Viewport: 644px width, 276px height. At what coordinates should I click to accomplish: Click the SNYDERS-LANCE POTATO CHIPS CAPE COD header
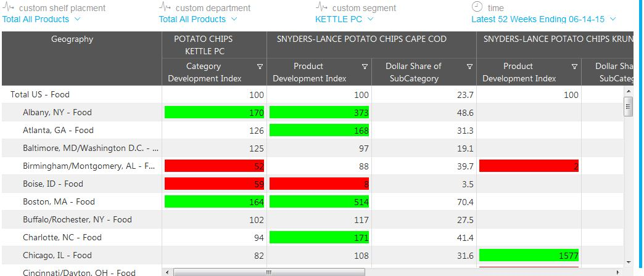tap(371, 39)
